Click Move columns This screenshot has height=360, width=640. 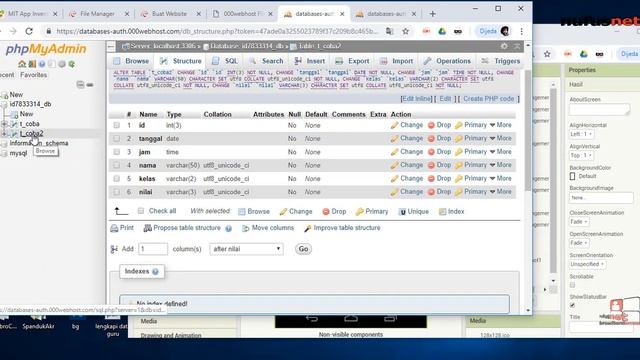[x=268, y=228]
